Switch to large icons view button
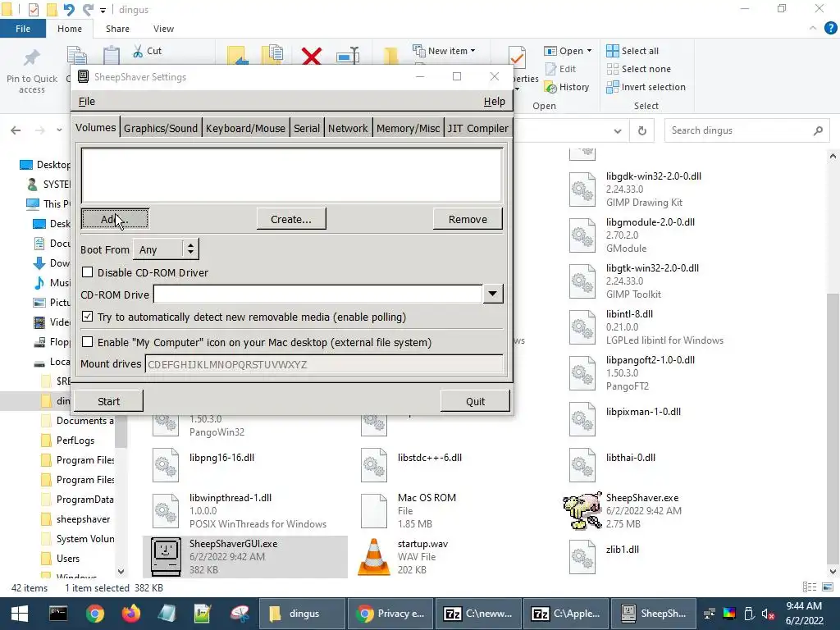 pyautogui.click(x=828, y=587)
